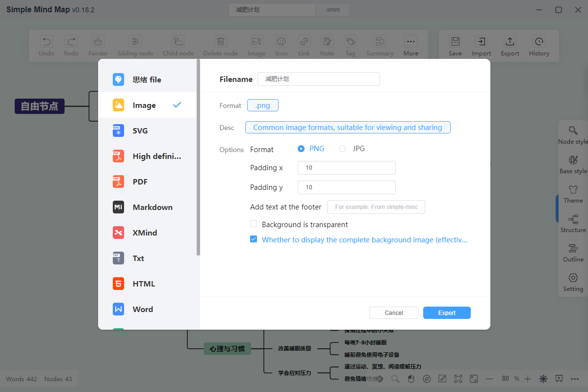
Task: Switch to 思绪 file export tab
Action: [147, 79]
